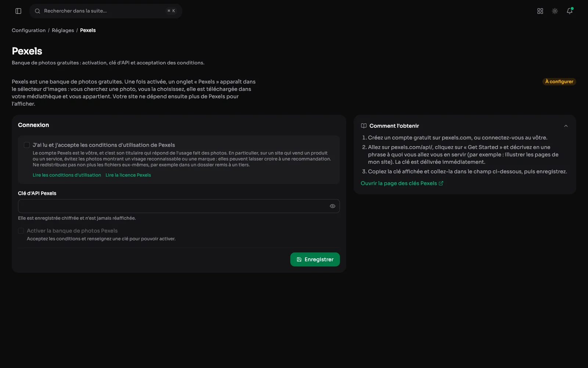Open the apps grid icon
Screen dimensions: 588x368
(540, 11)
